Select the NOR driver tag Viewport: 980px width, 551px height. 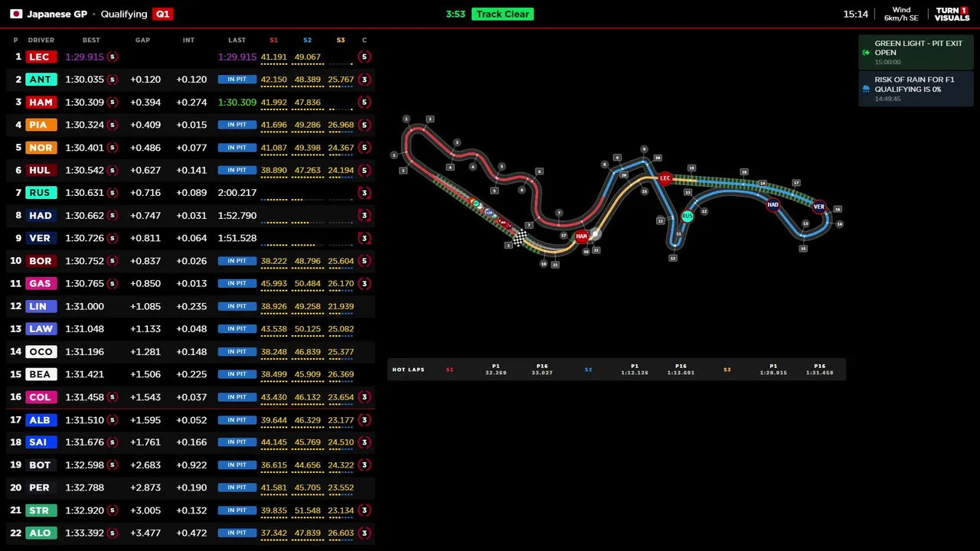pos(41,148)
